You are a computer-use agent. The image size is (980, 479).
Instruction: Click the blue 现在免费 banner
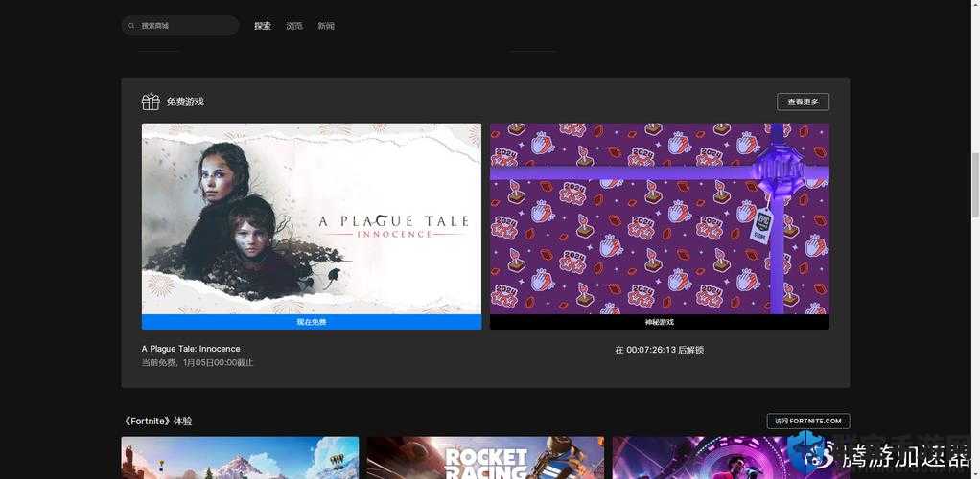pos(312,322)
